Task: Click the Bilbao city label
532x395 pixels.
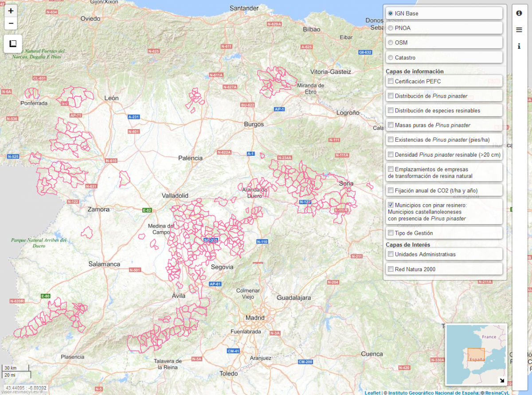Action: (x=312, y=29)
